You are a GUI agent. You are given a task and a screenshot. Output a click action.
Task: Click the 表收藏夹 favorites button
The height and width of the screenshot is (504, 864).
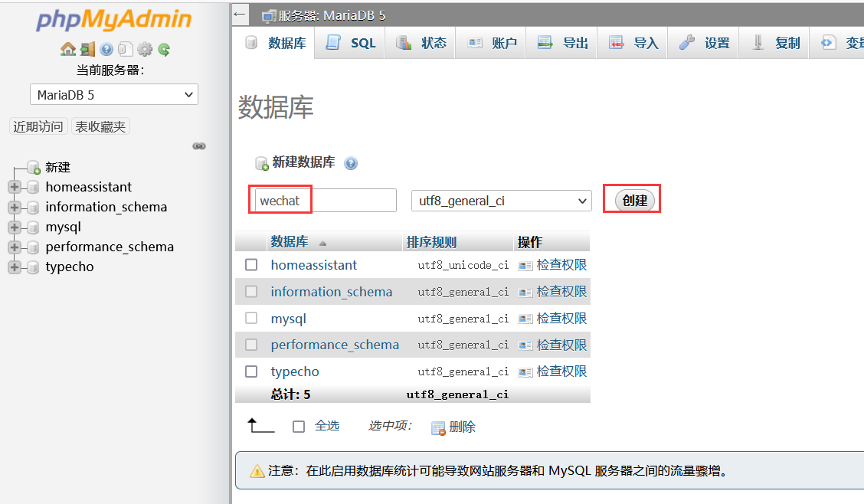[x=100, y=126]
